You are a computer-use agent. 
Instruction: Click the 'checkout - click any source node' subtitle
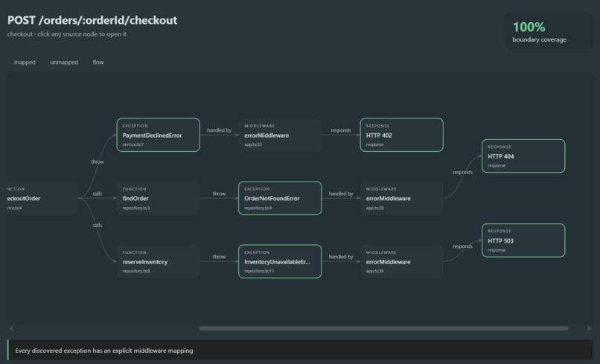click(66, 34)
